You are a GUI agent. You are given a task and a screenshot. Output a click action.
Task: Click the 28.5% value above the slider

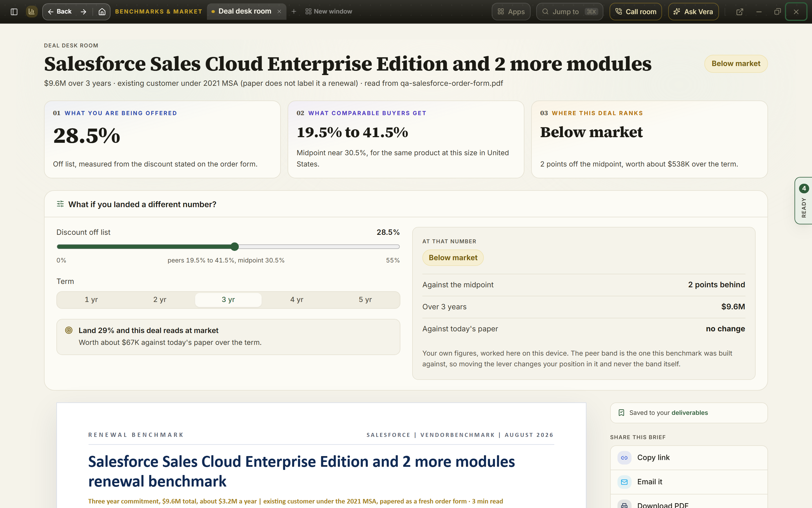tap(388, 232)
